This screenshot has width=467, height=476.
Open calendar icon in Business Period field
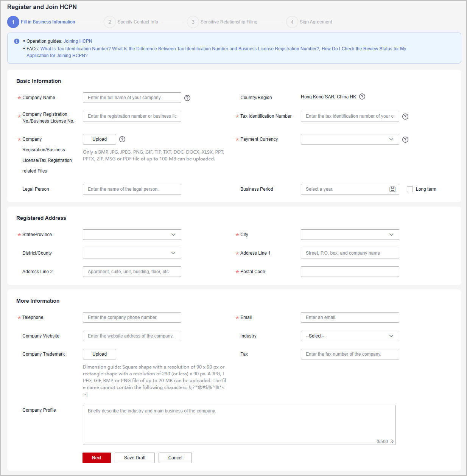(x=392, y=189)
